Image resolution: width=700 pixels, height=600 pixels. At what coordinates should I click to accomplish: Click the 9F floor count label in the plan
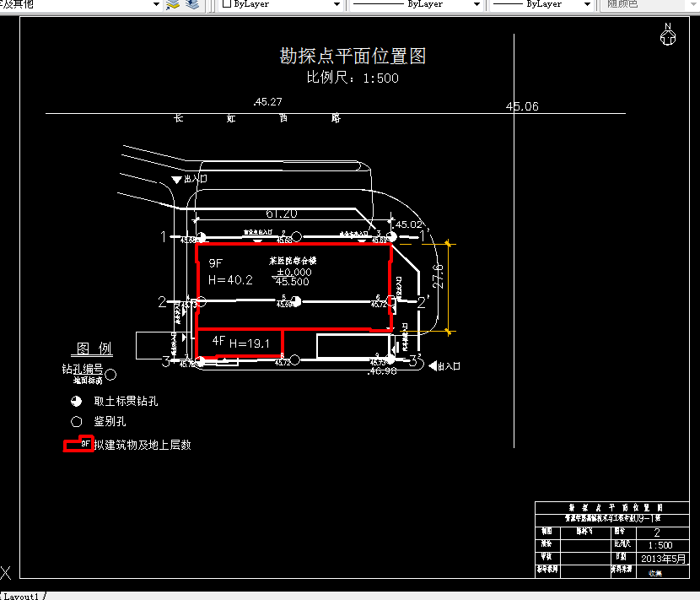pos(216,263)
